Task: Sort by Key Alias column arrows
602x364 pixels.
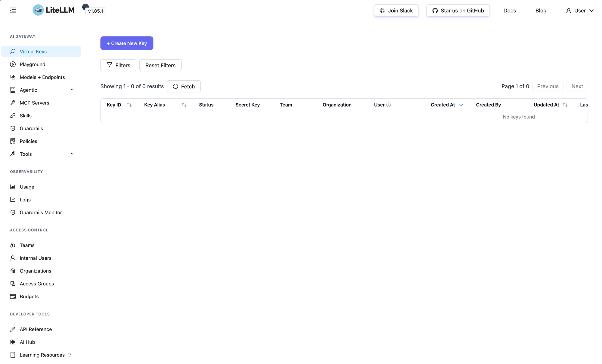Action: [184, 105]
